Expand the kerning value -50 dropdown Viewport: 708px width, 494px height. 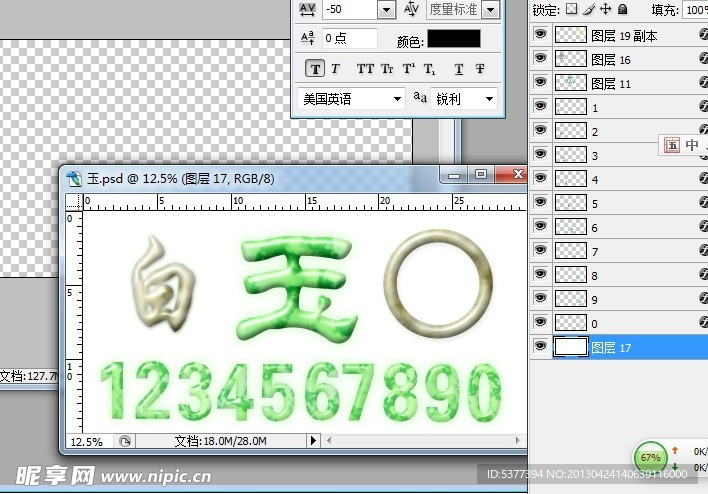[385, 9]
